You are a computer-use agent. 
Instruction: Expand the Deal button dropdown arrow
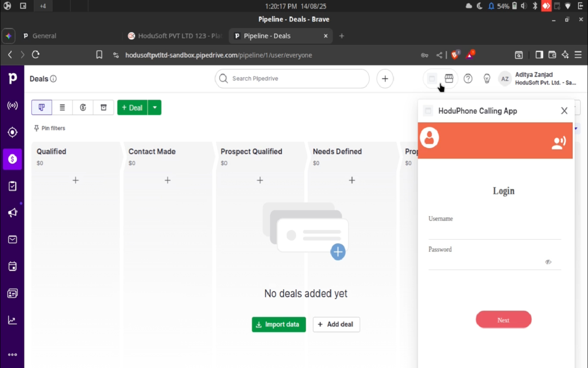(x=154, y=107)
